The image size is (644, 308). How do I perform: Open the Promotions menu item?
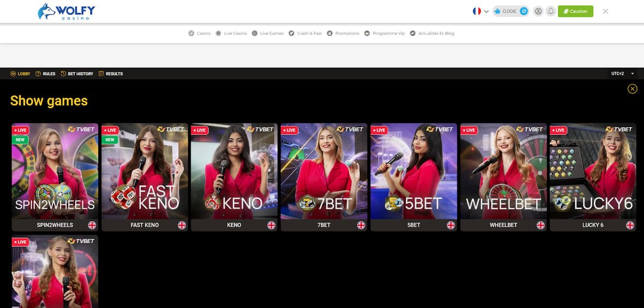click(x=343, y=33)
